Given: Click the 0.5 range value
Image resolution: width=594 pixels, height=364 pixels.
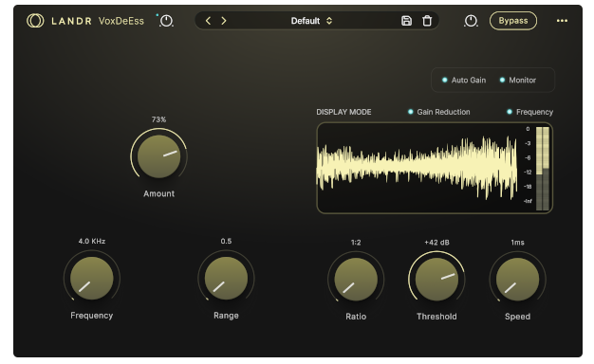Looking at the screenshot, I should pos(226,242).
